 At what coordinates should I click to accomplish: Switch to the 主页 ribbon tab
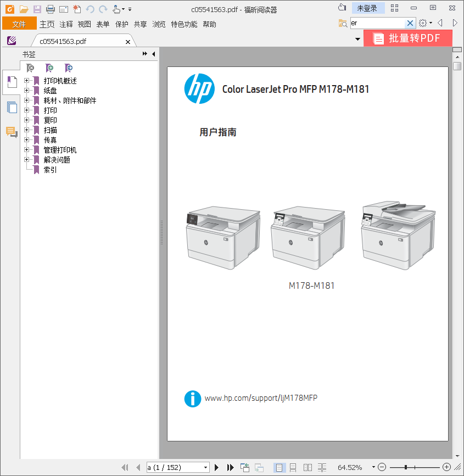[x=47, y=24]
